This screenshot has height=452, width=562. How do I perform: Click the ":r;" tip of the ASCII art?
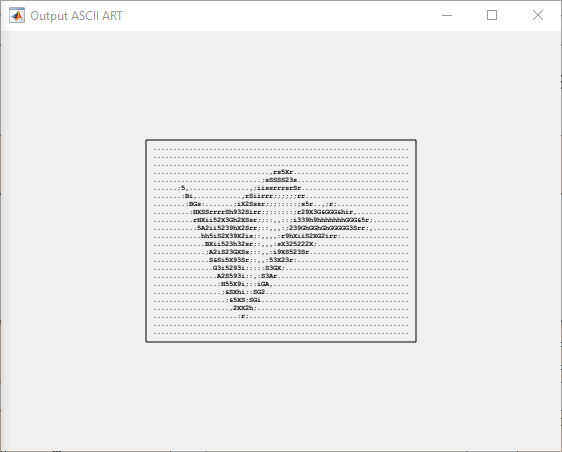coord(243,316)
